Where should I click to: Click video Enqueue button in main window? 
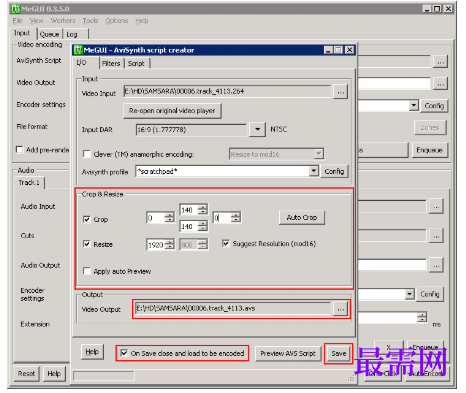[x=429, y=150]
